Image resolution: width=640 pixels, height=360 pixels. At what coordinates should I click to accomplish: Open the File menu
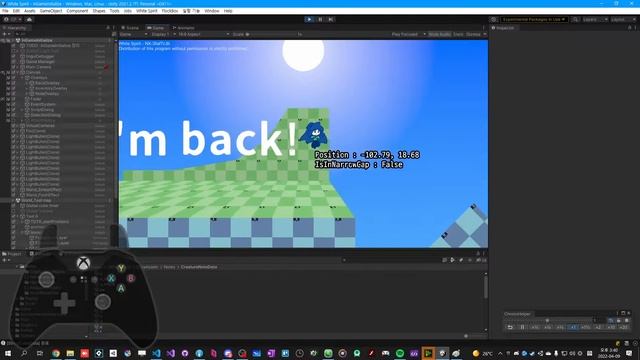tap(5, 11)
